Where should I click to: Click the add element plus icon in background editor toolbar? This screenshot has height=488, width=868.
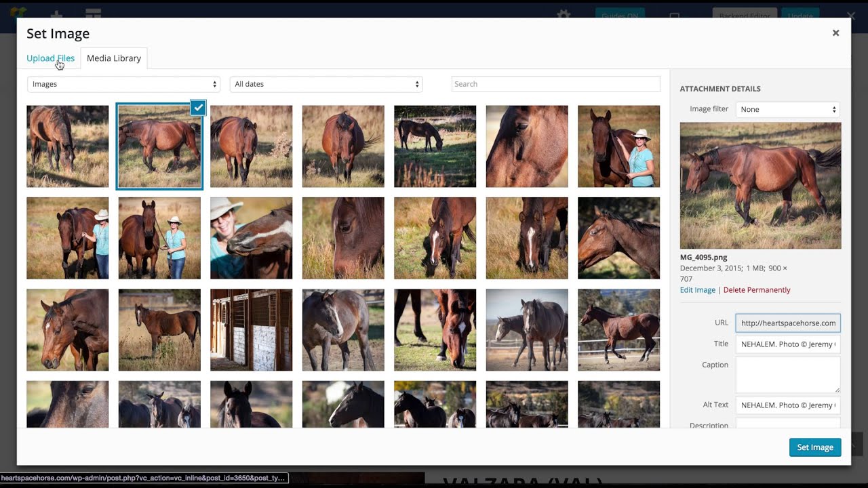click(x=57, y=14)
